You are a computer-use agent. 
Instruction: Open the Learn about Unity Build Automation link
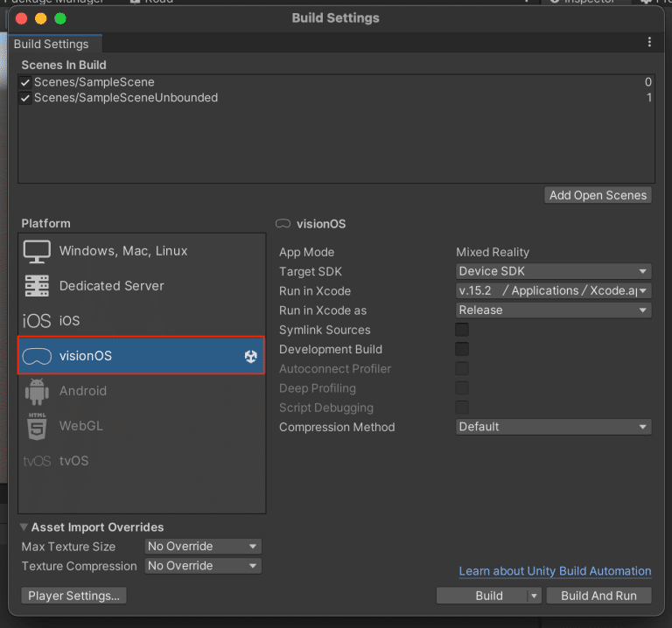coord(555,571)
